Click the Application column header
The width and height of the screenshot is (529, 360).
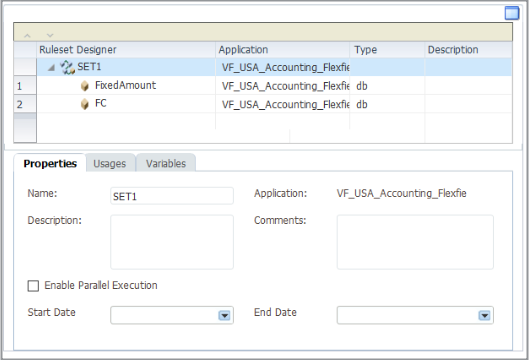(282, 50)
